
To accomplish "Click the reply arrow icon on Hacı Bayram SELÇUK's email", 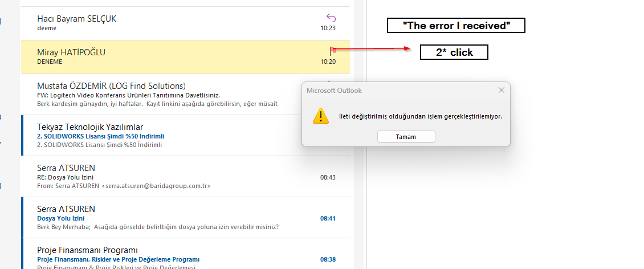I will tap(331, 17).
